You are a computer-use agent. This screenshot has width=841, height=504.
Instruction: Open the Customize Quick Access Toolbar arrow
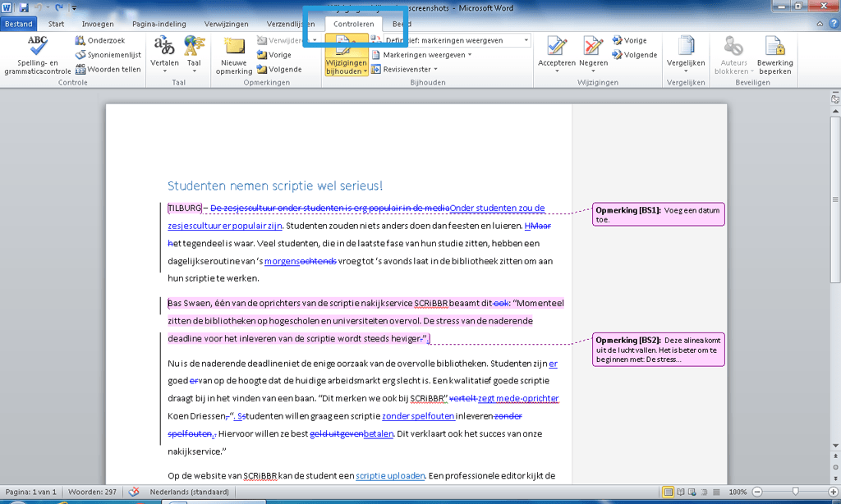[x=74, y=8]
